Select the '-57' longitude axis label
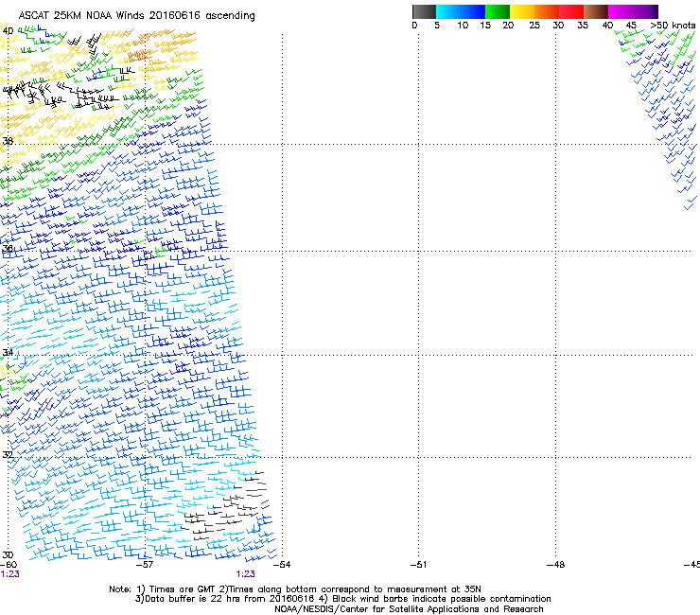Image resolution: width=700 pixels, height=615 pixels. (x=145, y=565)
